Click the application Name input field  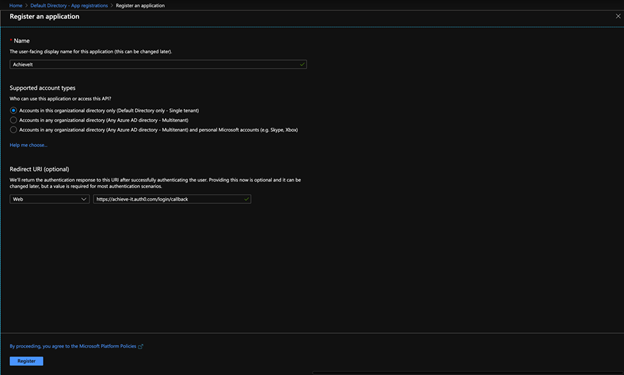(x=158, y=64)
